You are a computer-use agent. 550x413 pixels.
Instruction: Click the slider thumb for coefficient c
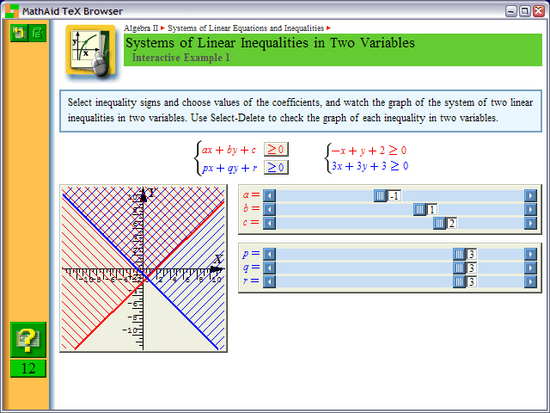[439, 223]
